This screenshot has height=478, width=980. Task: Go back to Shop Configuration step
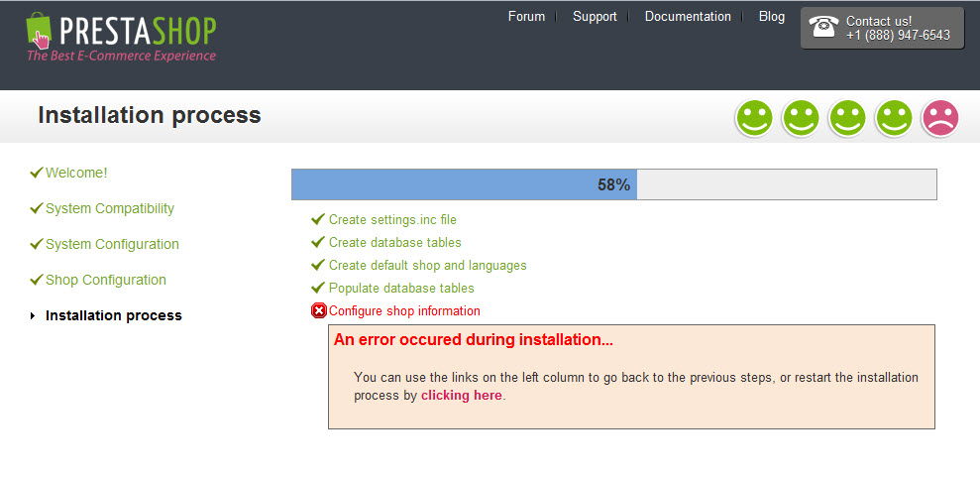(106, 280)
